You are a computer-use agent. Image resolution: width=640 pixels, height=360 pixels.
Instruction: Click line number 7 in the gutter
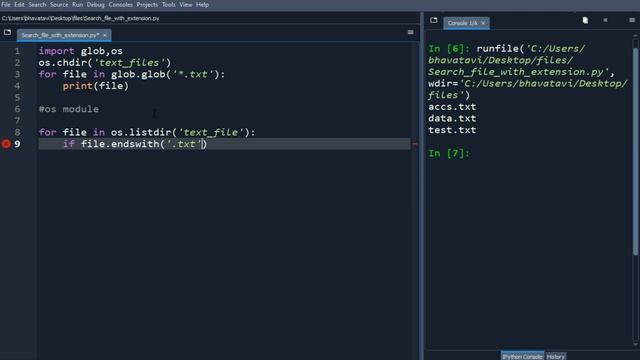[x=17, y=121]
